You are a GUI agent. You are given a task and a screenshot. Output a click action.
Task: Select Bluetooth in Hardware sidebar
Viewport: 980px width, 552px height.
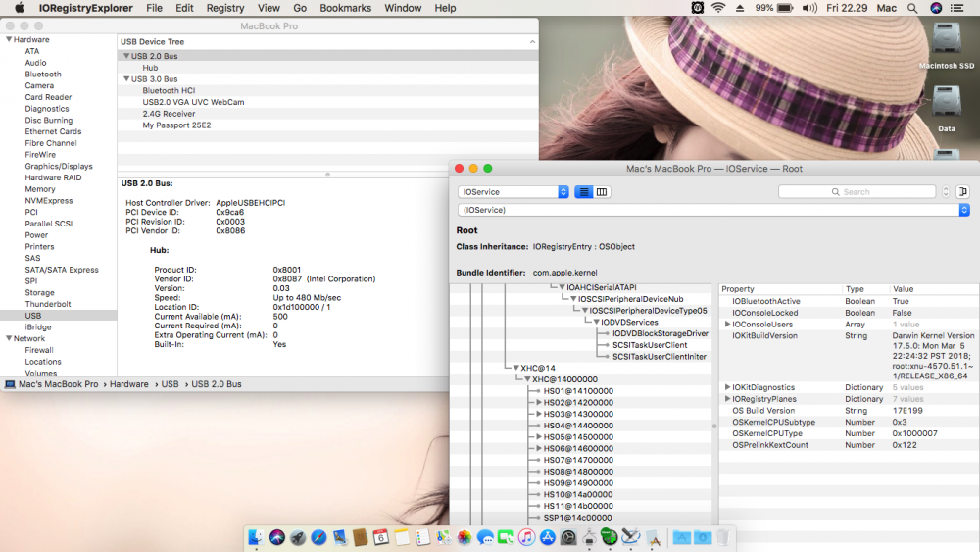coord(43,74)
